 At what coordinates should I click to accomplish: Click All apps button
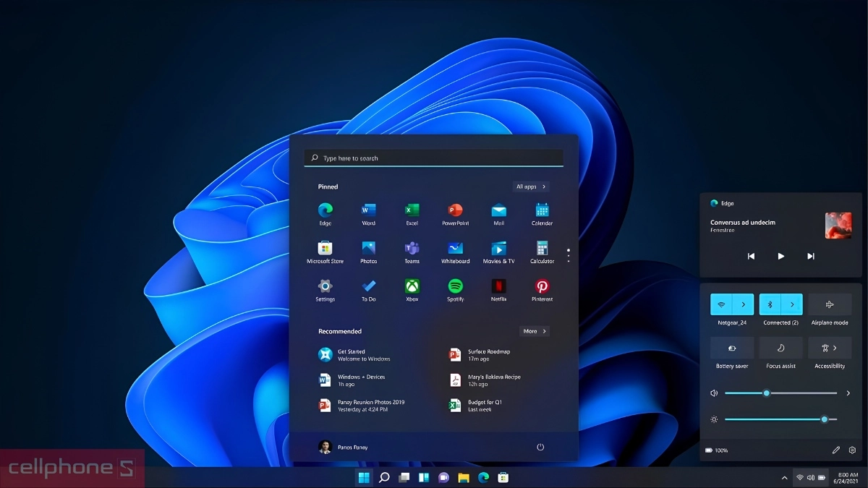pos(531,187)
